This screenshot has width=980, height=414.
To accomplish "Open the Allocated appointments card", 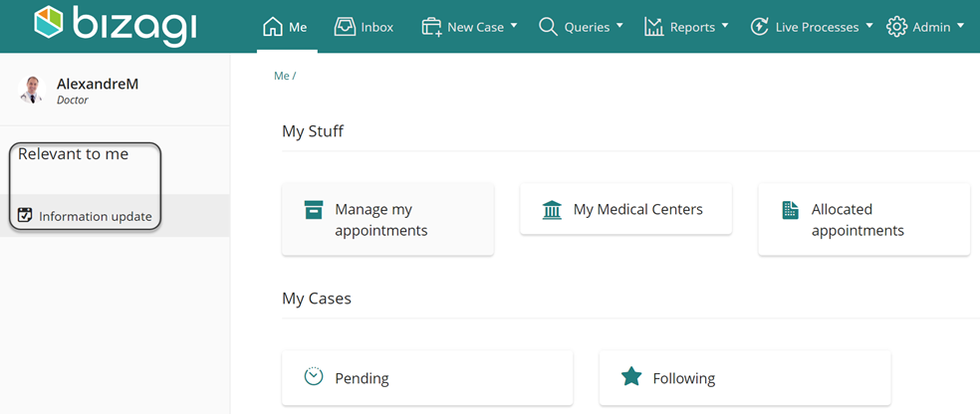I will click(863, 219).
